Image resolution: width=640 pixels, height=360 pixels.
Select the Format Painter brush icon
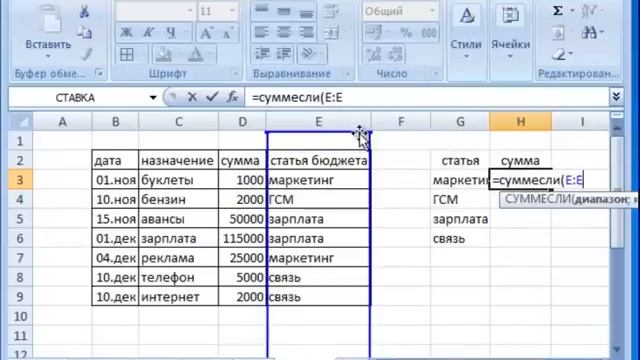[x=86, y=54]
